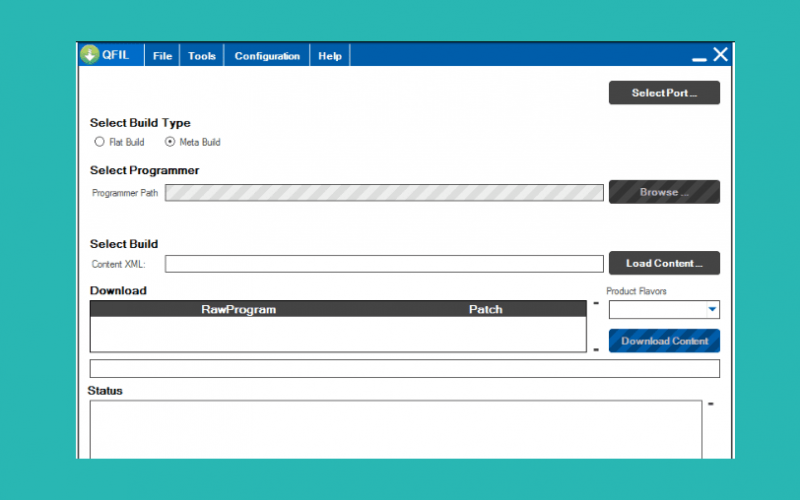Click the QFIL green download logo icon
Viewport: 800px width, 500px height.
click(x=89, y=55)
